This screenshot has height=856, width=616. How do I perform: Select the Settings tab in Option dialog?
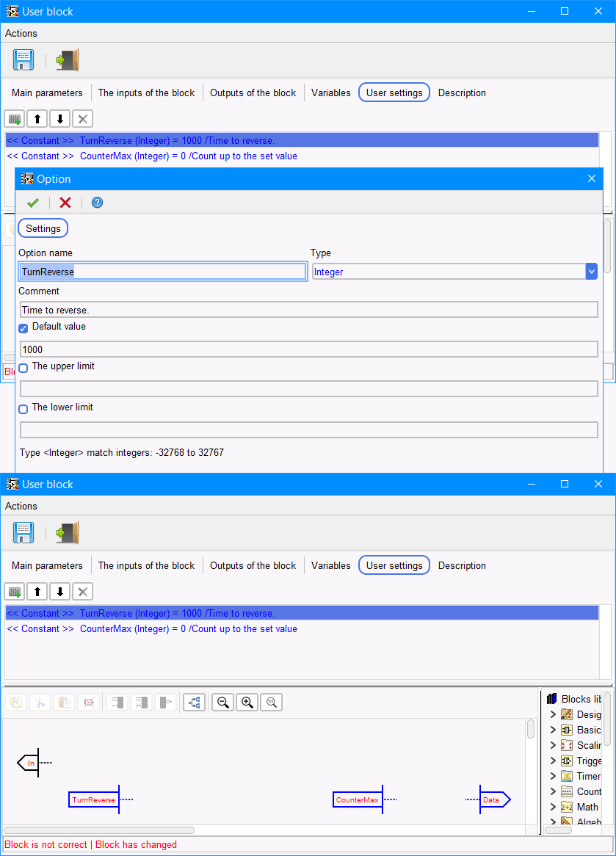point(43,228)
